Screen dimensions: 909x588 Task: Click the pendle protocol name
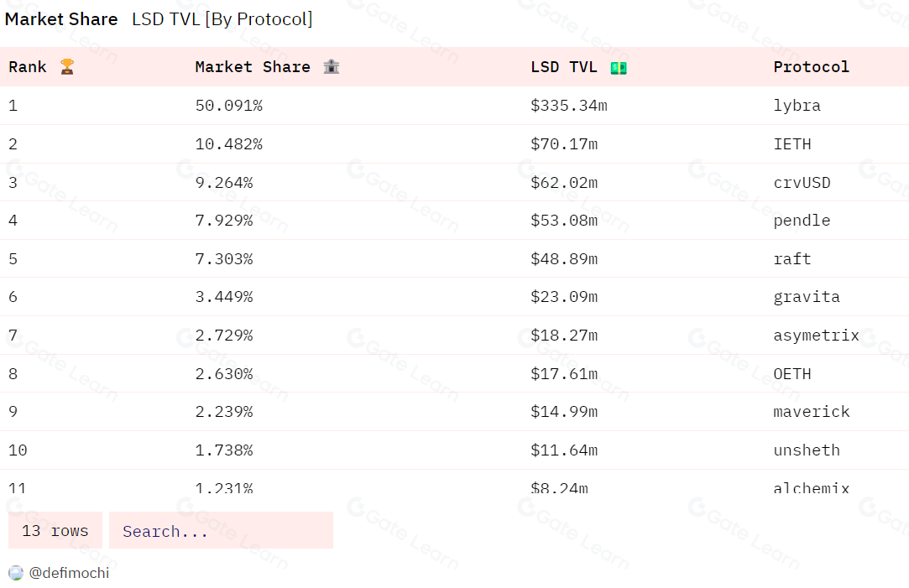(802, 221)
